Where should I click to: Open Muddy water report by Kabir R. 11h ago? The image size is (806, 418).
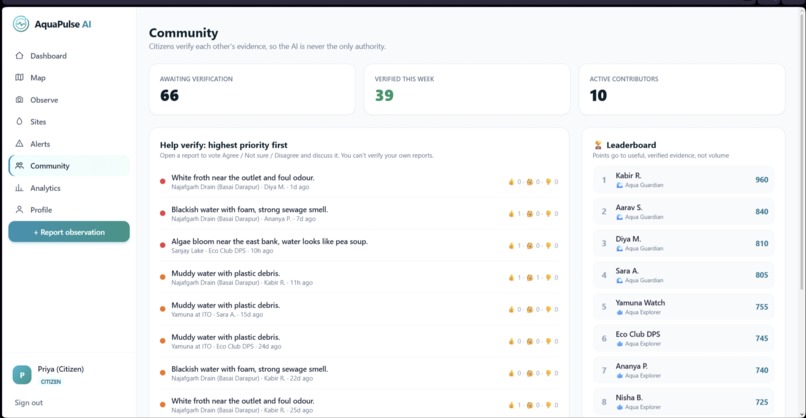pos(359,277)
